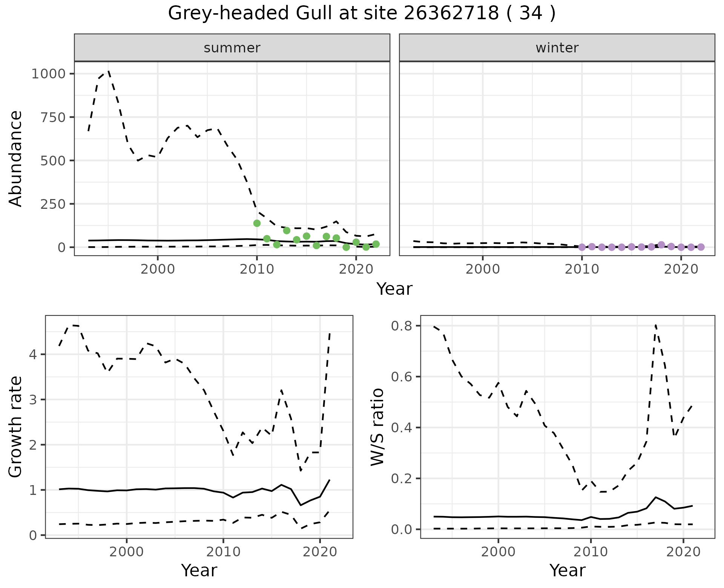Click the winter facet header strip
724x588 pixels.
[x=557, y=48]
